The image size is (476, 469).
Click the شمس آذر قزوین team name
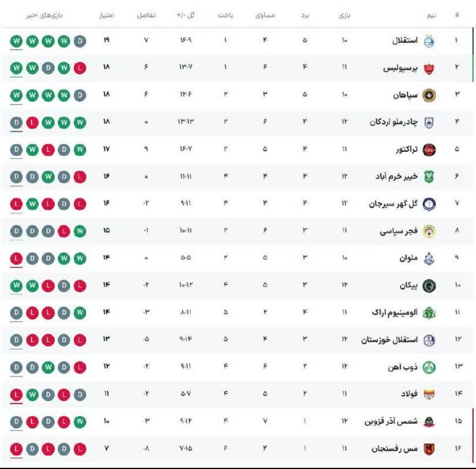[391, 422]
